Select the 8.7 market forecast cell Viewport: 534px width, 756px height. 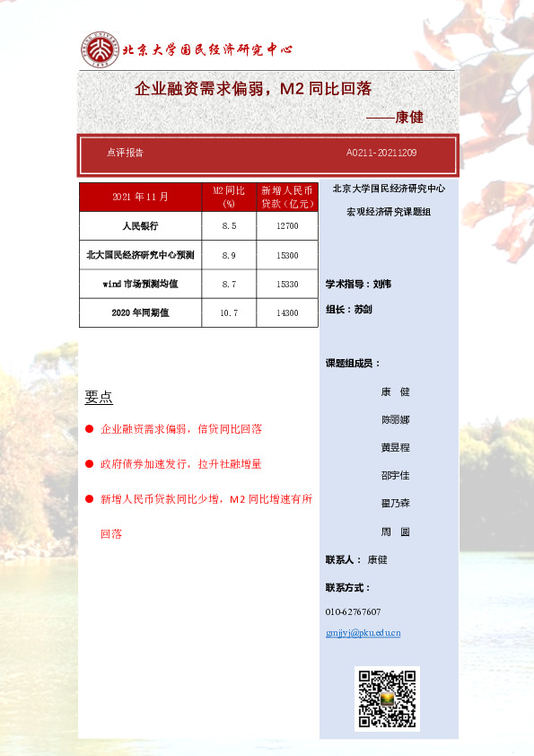229,284
